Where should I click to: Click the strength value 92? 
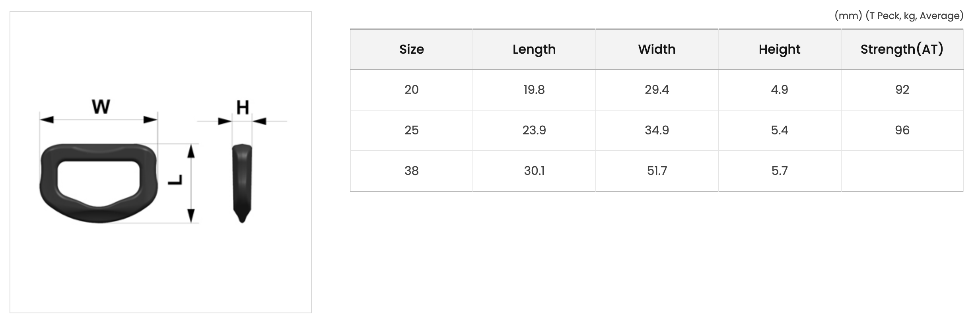[x=902, y=90]
